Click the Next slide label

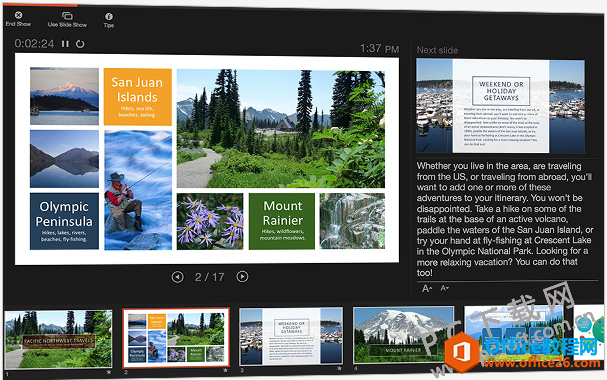(437, 50)
